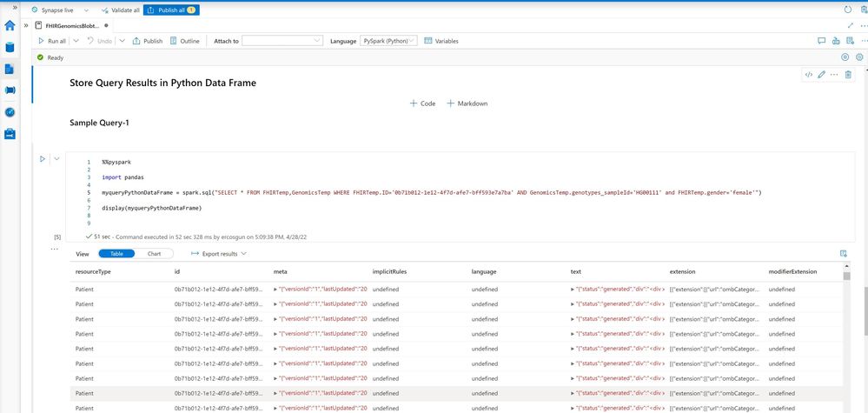Open the Attach to pool dropdown
Image resolution: width=868 pixels, height=413 pixels.
coord(282,41)
